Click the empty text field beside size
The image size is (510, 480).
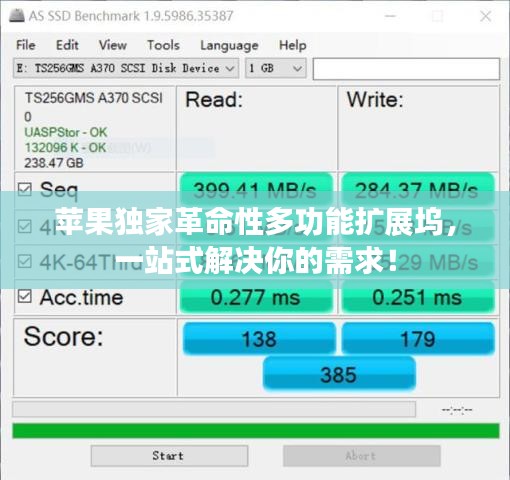click(x=406, y=69)
